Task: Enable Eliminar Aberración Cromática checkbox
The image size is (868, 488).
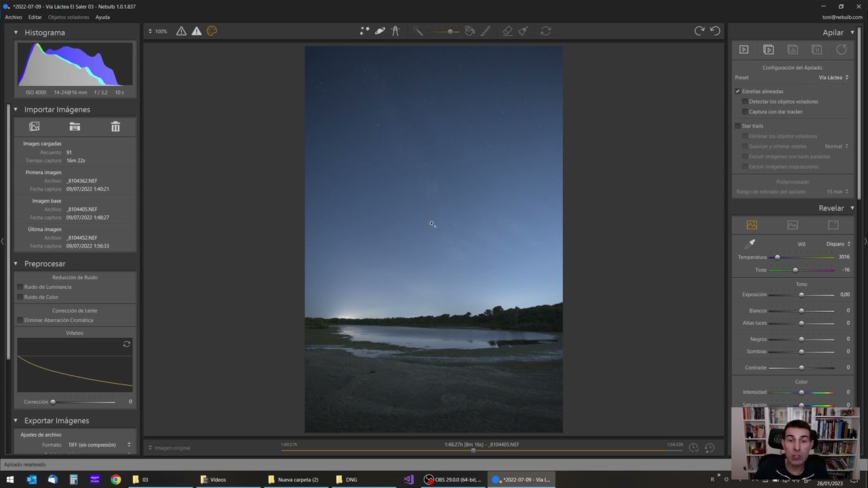Action: (20, 321)
